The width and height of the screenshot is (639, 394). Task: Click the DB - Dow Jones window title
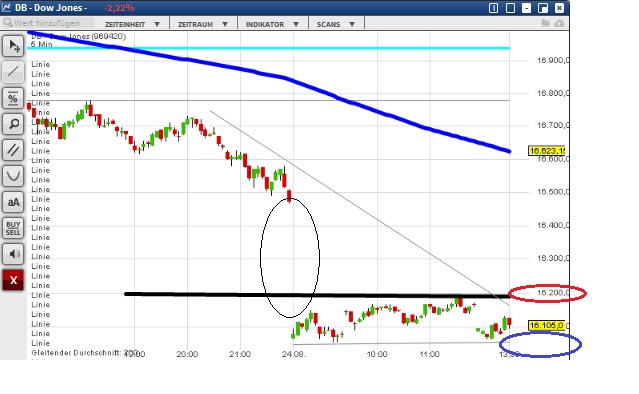tap(51, 8)
